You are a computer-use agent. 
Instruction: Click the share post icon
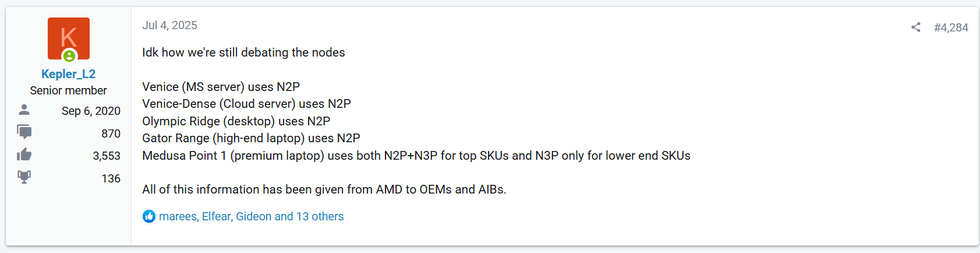[x=916, y=27]
